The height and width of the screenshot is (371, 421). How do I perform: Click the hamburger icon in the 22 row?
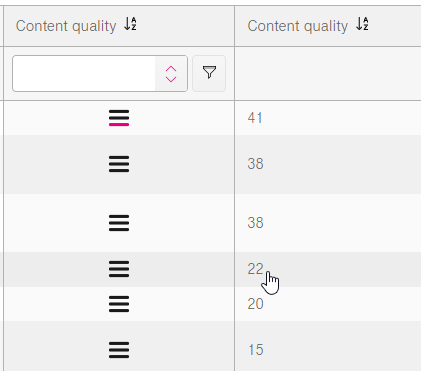[x=119, y=269]
